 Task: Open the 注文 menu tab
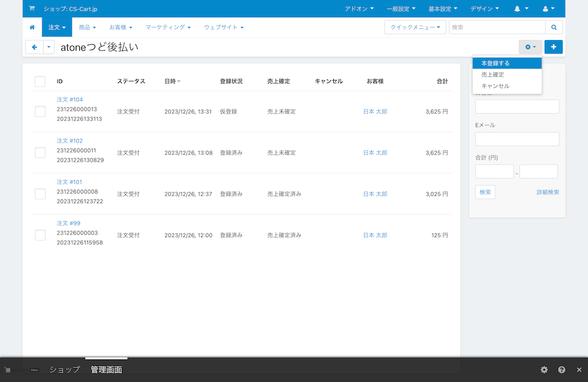point(57,27)
